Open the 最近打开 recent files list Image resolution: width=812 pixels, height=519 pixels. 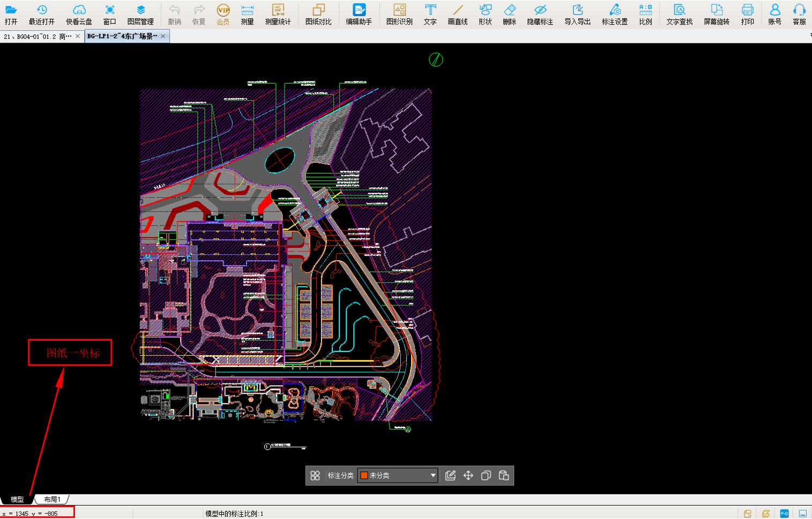pos(42,14)
